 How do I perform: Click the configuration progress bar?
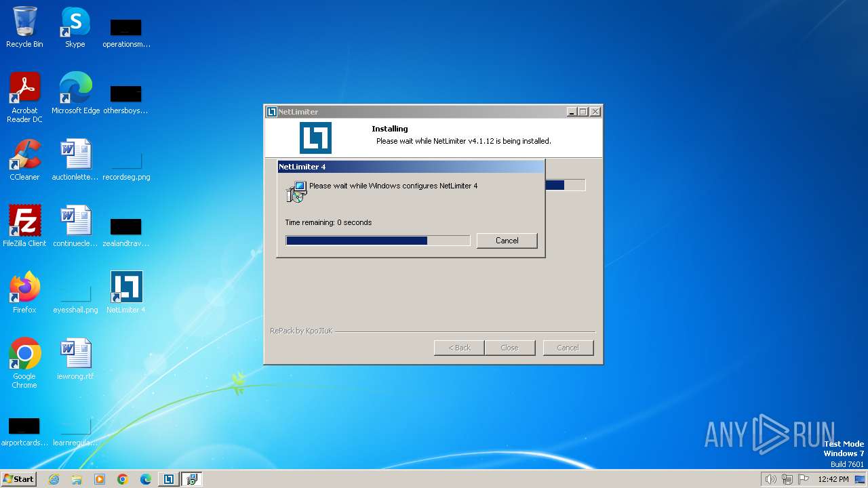(378, 241)
